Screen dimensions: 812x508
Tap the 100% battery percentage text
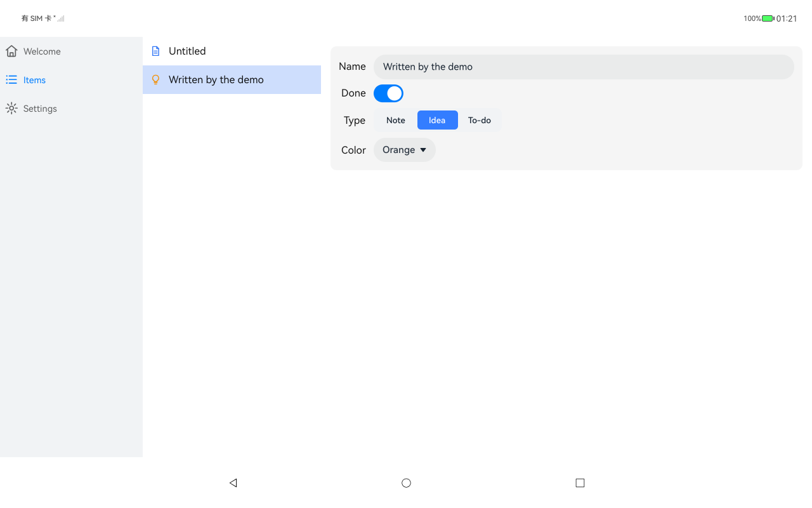(x=752, y=19)
